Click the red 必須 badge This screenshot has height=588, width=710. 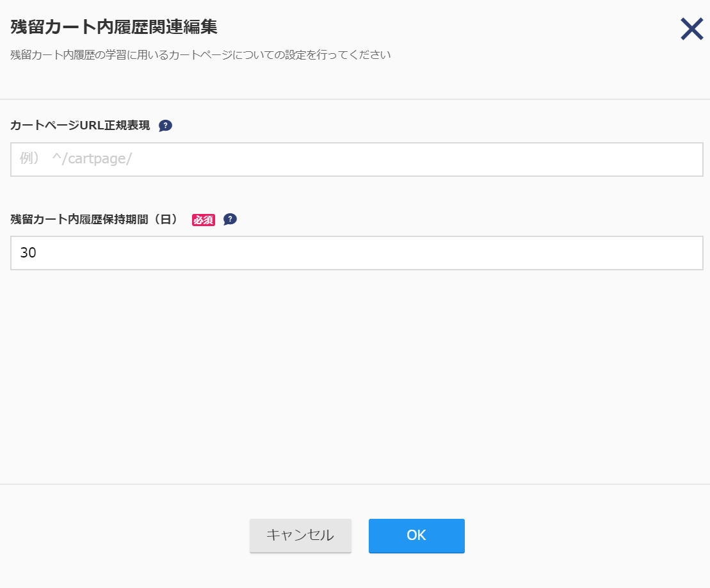[x=204, y=220]
